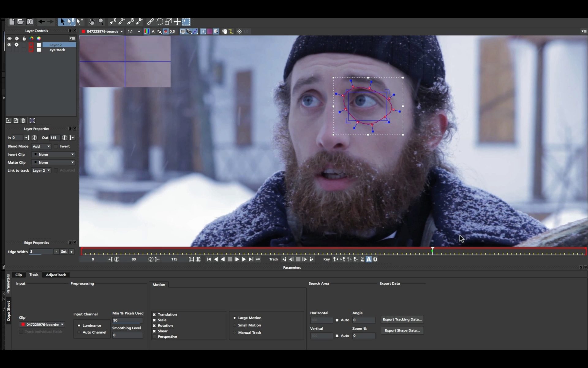The width and height of the screenshot is (588, 368).
Task: Toggle Layer 2 tracking gear icon
Action: pyautogui.click(x=17, y=45)
